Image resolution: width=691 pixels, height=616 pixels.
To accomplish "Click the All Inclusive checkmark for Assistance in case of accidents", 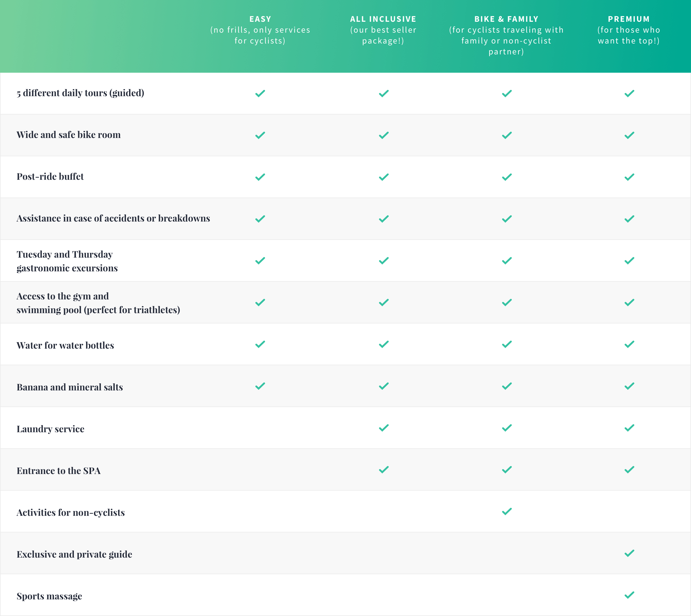I will coord(383,219).
